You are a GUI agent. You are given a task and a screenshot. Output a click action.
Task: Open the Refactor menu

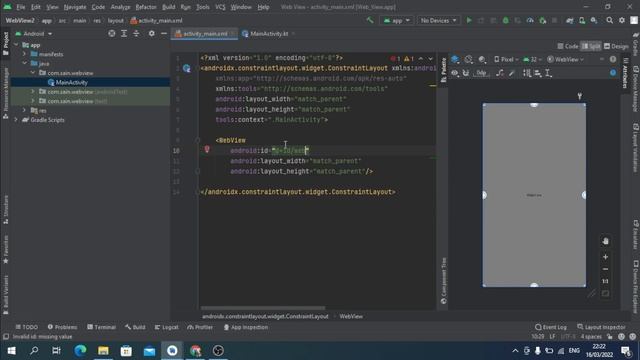[146, 7]
